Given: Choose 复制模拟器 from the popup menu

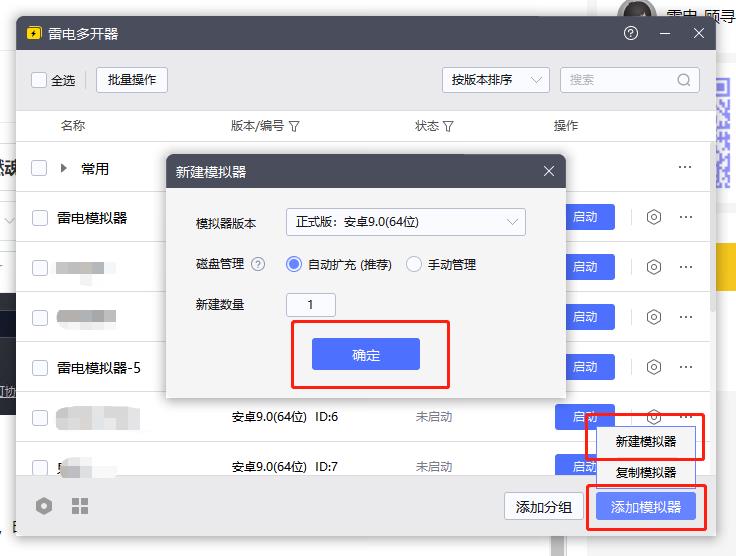Looking at the screenshot, I should (x=645, y=472).
